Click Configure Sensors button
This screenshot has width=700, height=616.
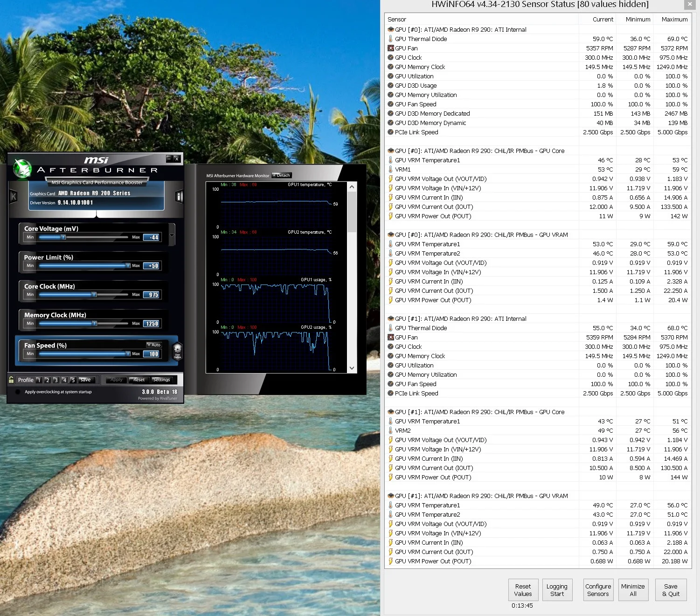point(598,590)
